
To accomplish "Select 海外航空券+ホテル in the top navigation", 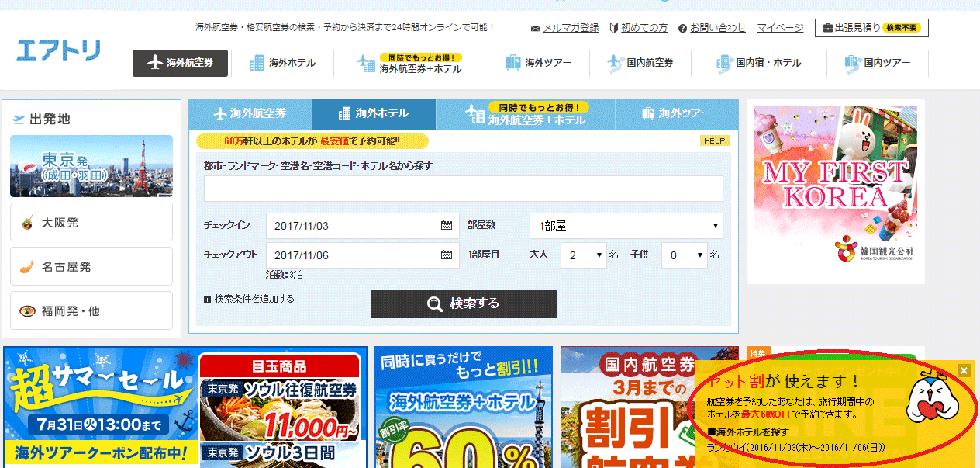I will (x=410, y=64).
